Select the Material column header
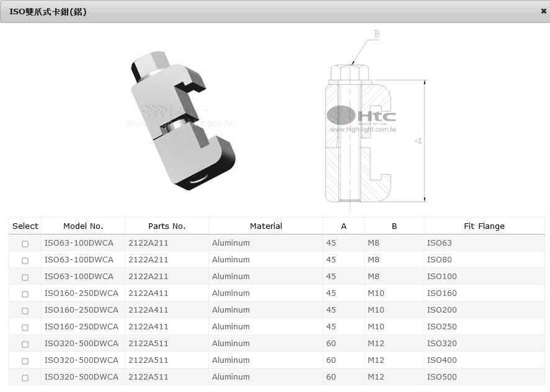 265,226
